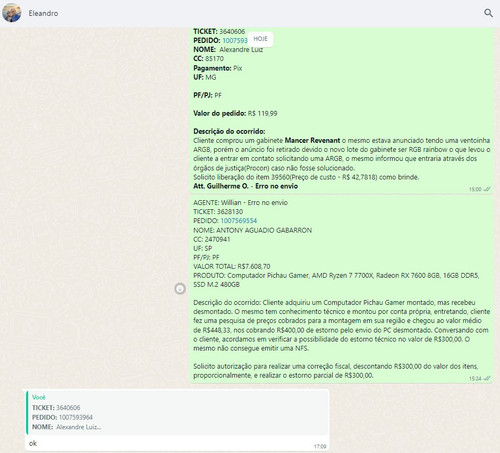React to the Willian message with the emoji icon
Viewport: 500px width, 453px height.
[180, 289]
